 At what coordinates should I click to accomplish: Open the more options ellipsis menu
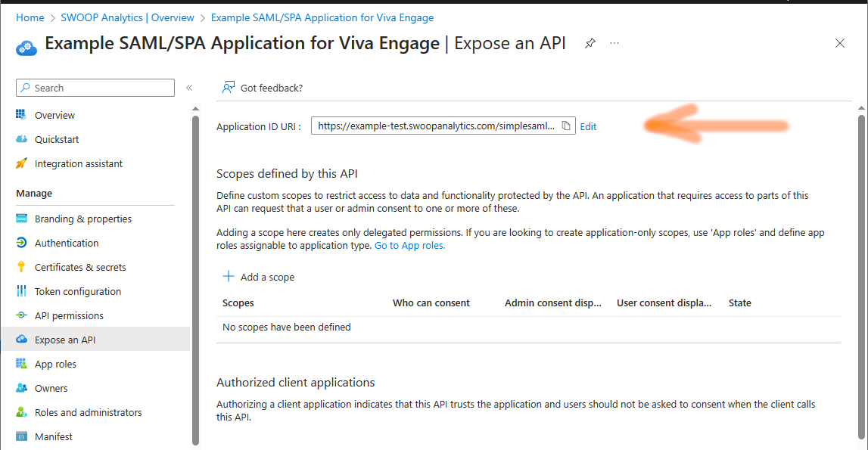[x=614, y=42]
